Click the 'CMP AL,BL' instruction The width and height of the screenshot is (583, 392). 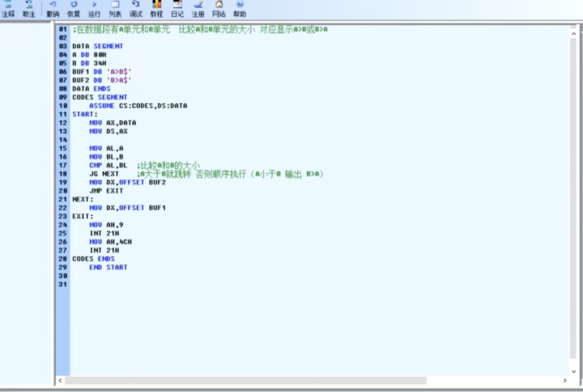(108, 165)
